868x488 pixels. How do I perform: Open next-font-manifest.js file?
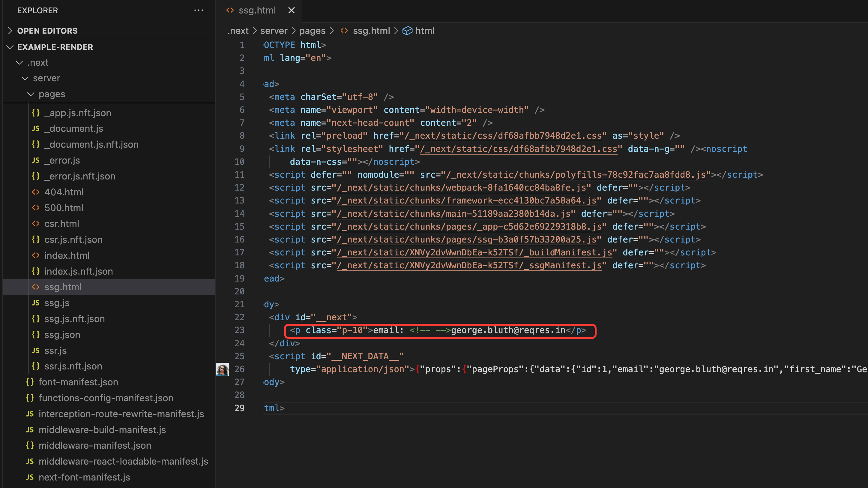pyautogui.click(x=84, y=477)
